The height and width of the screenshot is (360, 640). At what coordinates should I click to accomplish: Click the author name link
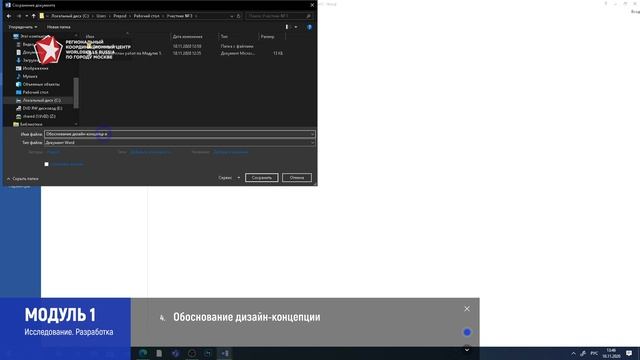(x=53, y=152)
